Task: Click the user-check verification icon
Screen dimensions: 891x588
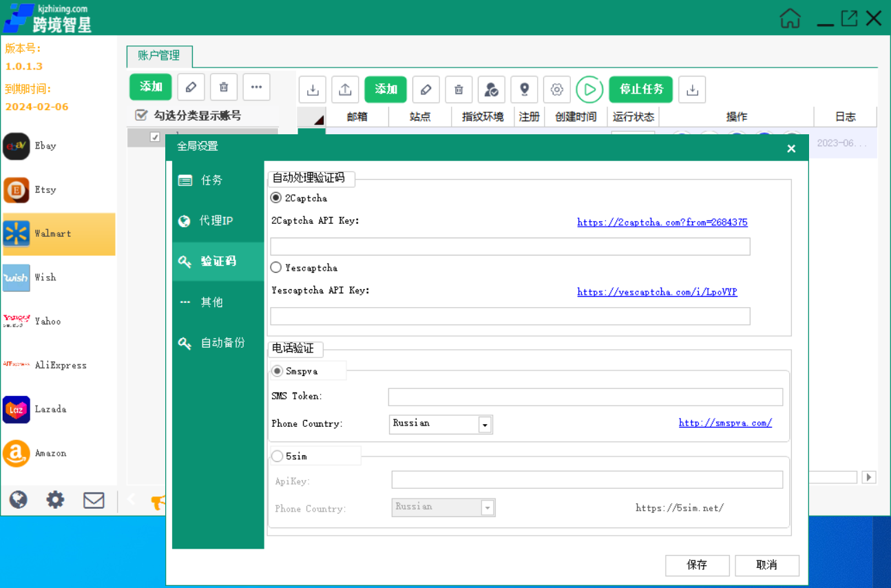Action: click(492, 90)
